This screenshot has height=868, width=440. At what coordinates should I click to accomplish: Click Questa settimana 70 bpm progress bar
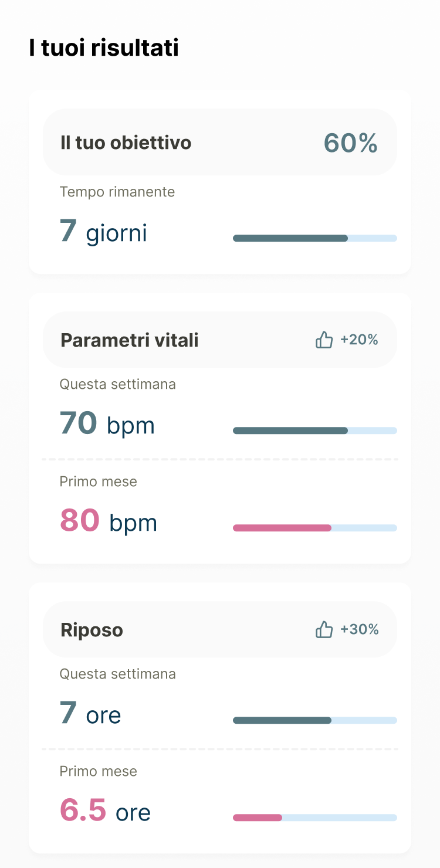pos(314,430)
